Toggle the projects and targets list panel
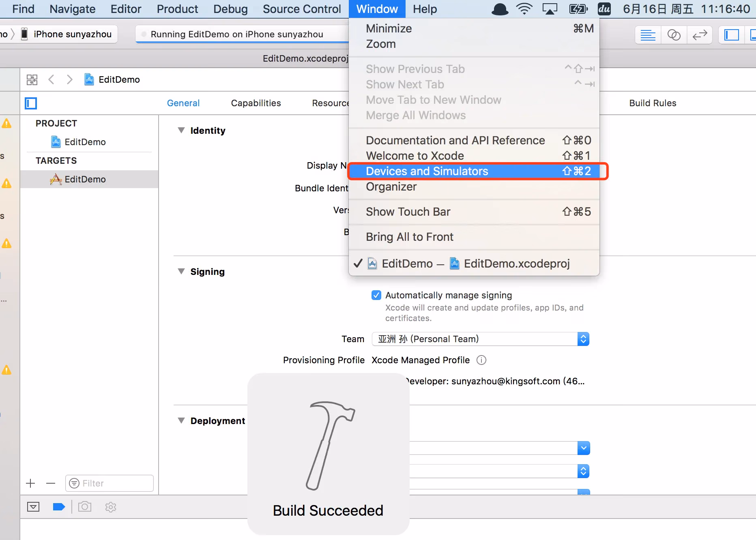Image resolution: width=756 pixels, height=540 pixels. pyautogui.click(x=31, y=103)
